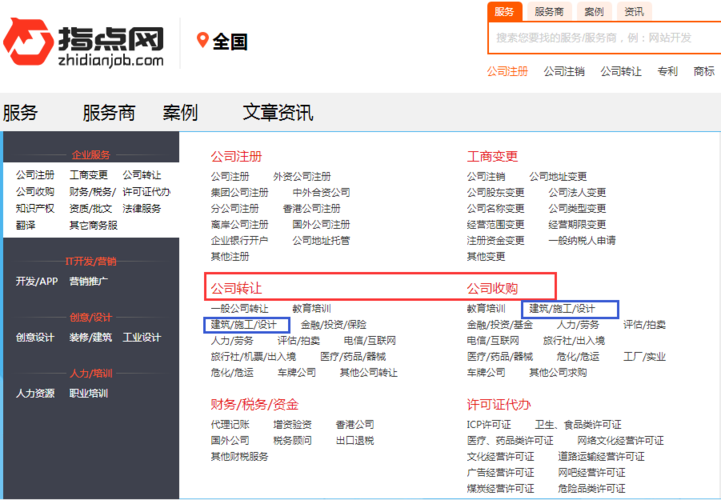Open 税务顾问 link
721x500 pixels.
292,441
